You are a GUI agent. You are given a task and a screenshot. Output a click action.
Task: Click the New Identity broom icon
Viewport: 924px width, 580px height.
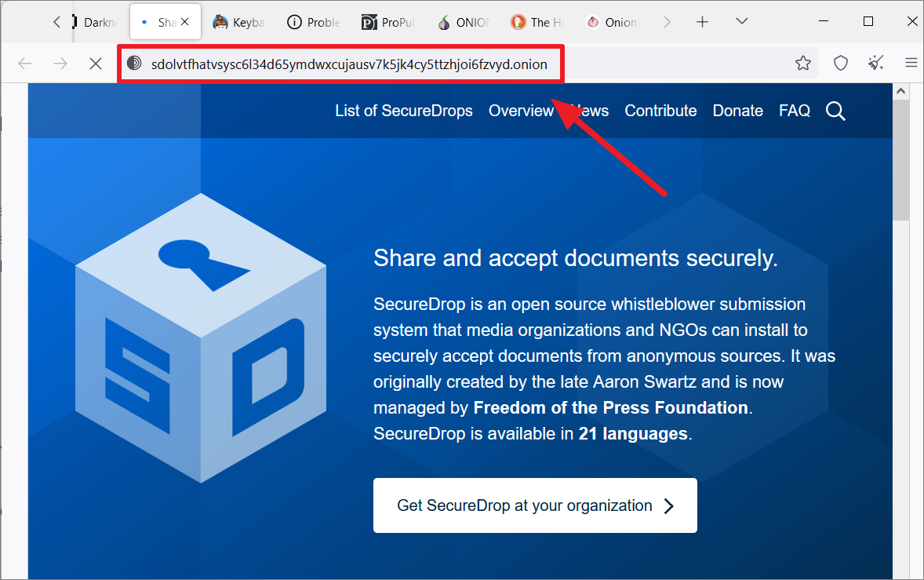875,63
